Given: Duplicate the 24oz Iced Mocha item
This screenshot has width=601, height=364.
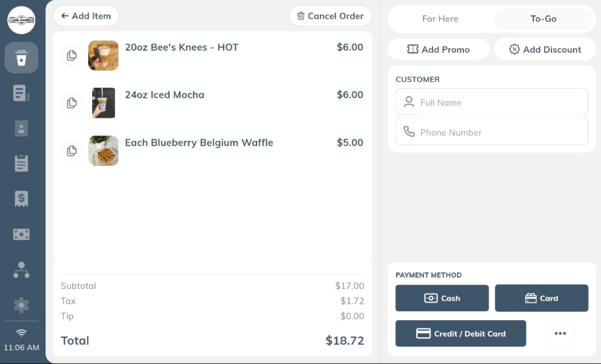Looking at the screenshot, I should click(x=72, y=103).
